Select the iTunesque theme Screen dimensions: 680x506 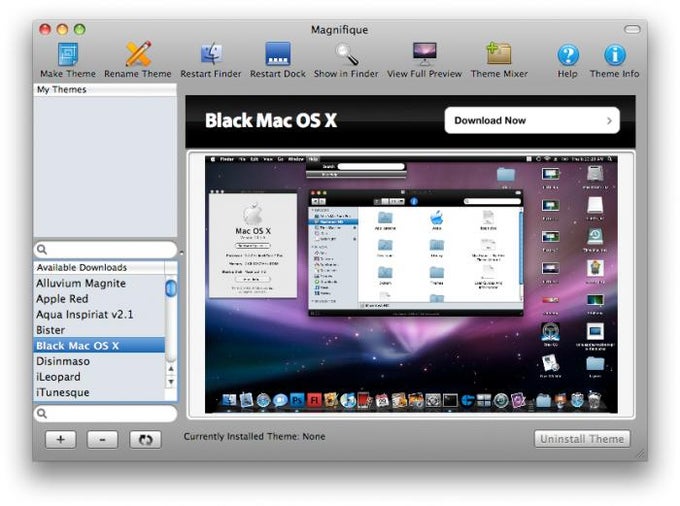click(x=99, y=392)
